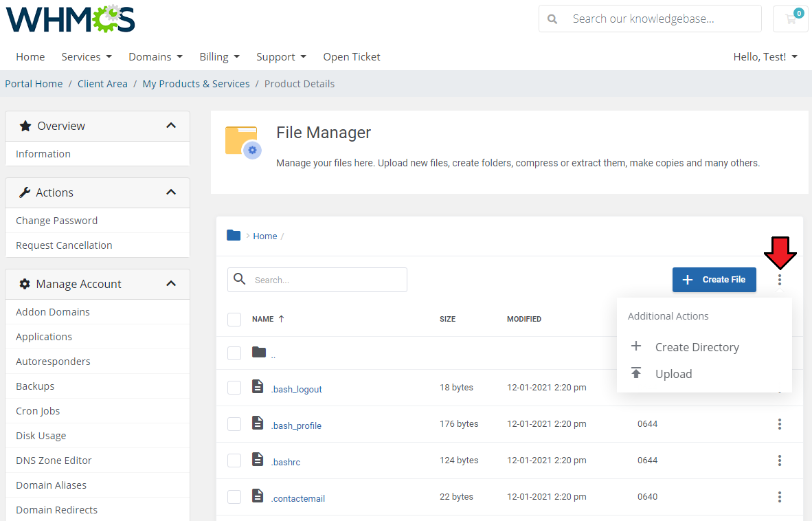Toggle the select-all checkbox in header
Screen dimensions: 812x521
[x=234, y=320]
